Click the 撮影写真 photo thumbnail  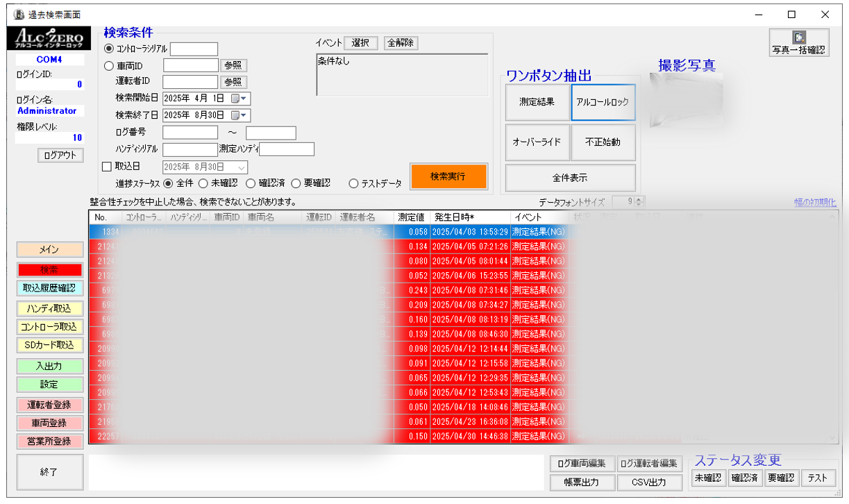tap(685, 101)
